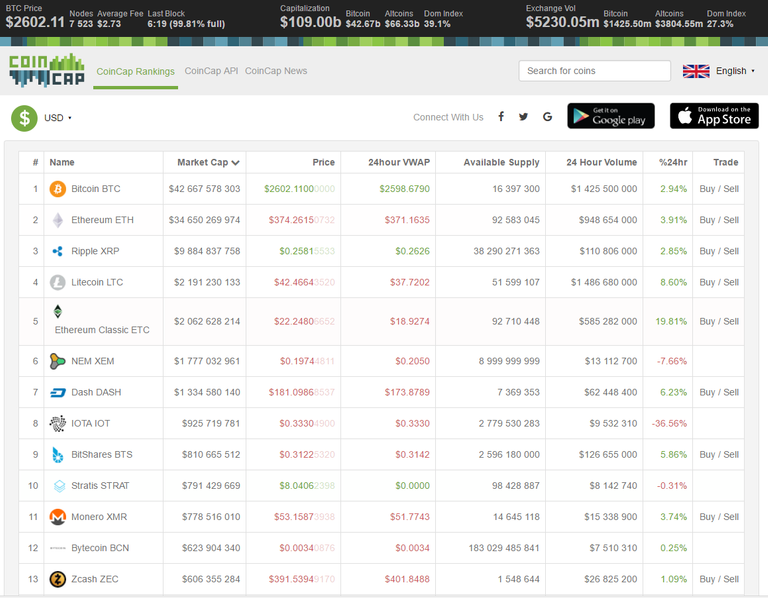Click the Bitcoin coin icon
Viewport: 768px width, 598px height.
tap(58, 189)
